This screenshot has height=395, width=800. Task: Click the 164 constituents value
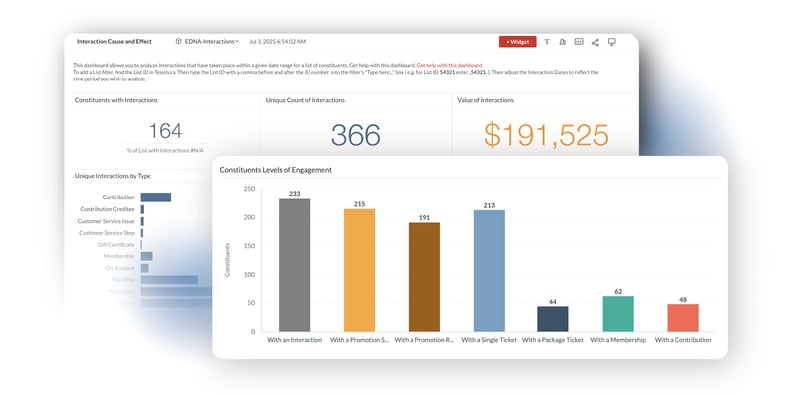165,131
